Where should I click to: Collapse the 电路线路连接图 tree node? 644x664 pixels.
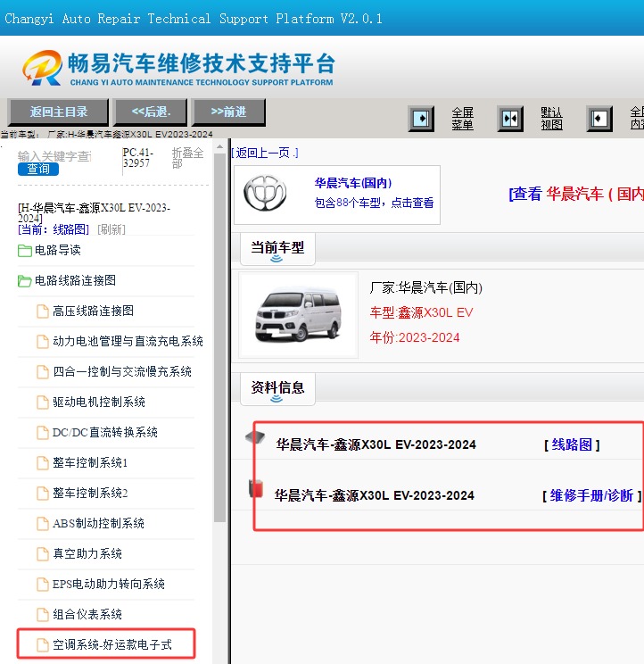(75, 281)
